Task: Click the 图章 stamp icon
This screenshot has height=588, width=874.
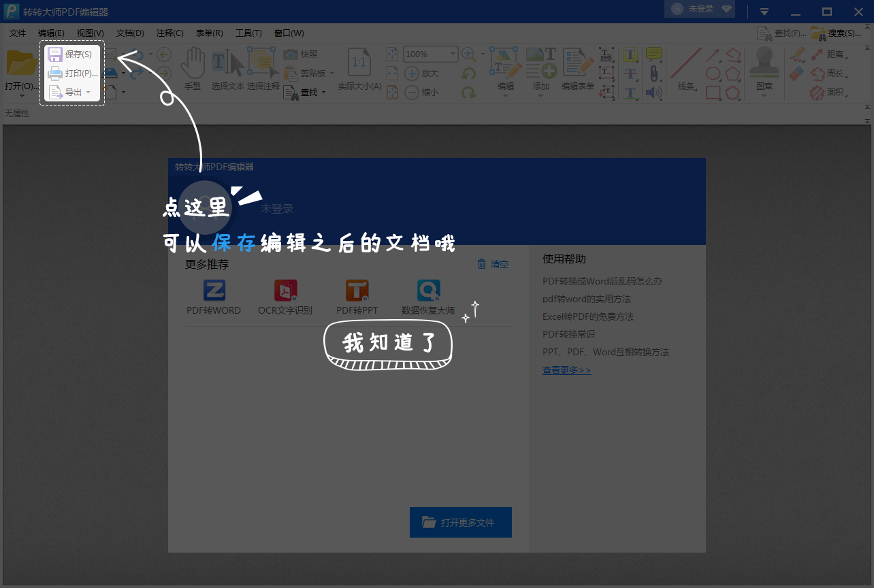Action: click(764, 63)
